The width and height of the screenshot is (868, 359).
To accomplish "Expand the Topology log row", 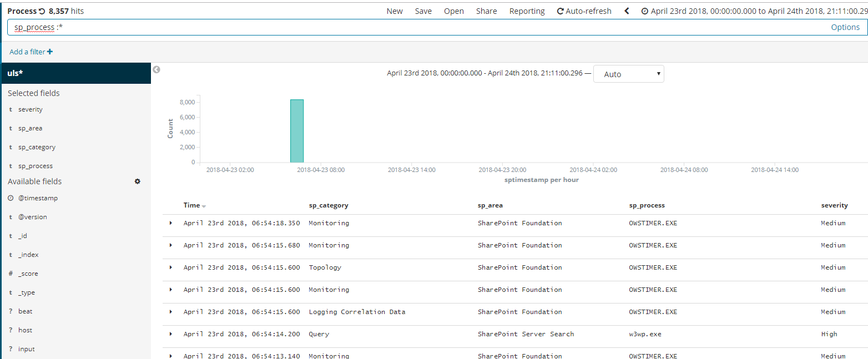I will 171,267.
